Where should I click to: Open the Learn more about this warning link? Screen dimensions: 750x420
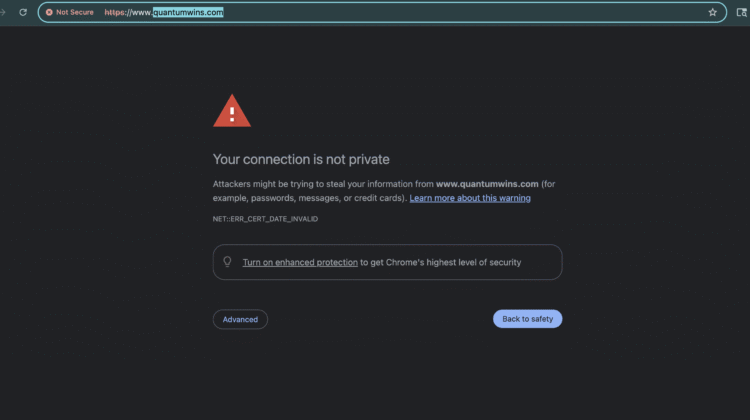[470, 198]
